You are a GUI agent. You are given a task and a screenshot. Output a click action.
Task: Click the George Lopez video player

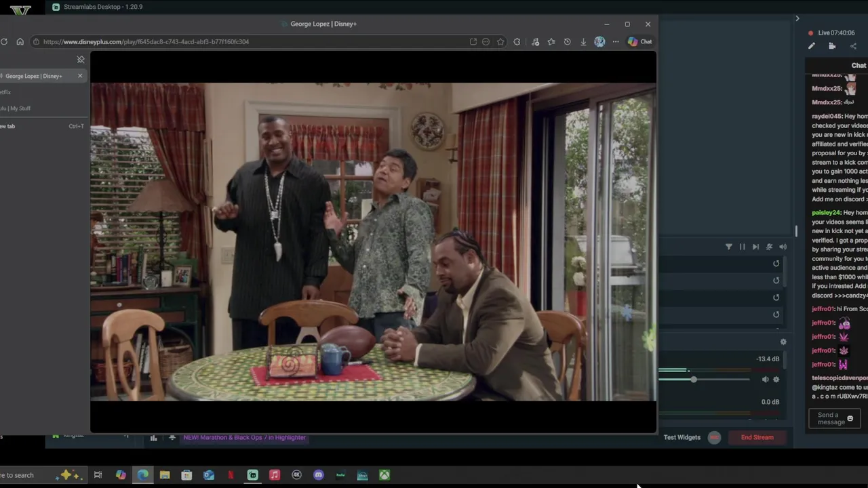(x=373, y=242)
